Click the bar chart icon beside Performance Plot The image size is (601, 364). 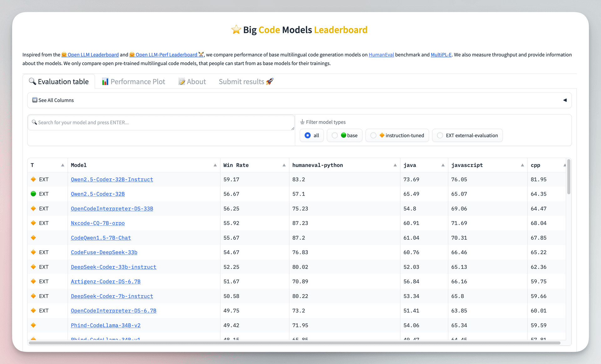105,81
